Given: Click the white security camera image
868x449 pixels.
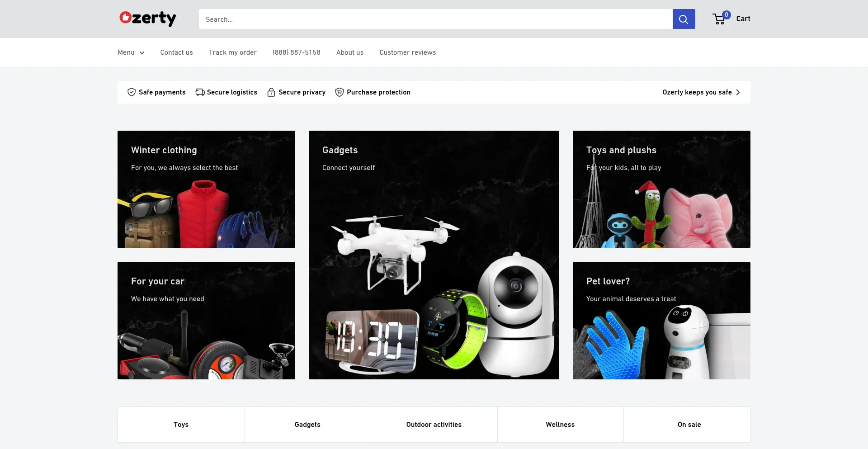Looking at the screenshot, I should [x=516, y=315].
